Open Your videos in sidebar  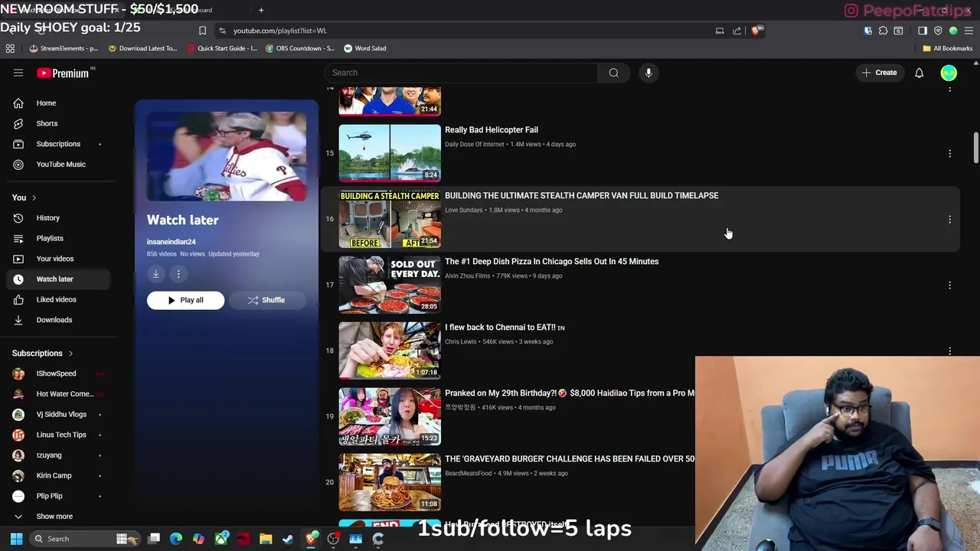[x=55, y=259]
